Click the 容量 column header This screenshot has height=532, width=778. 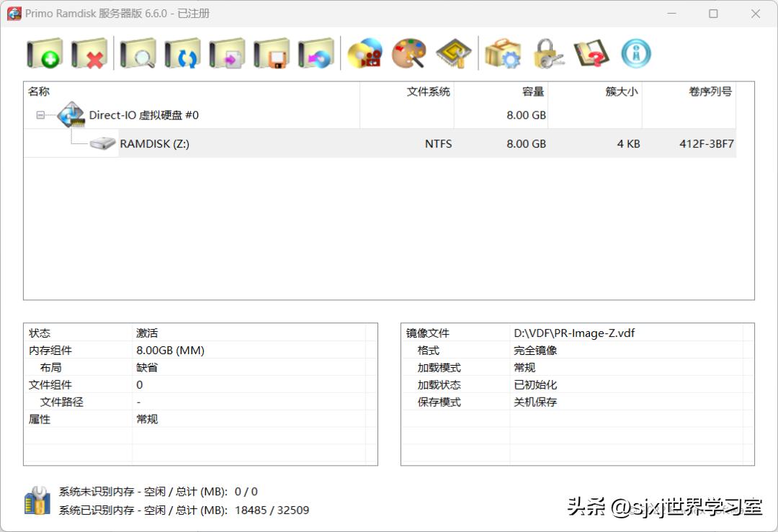(534, 91)
